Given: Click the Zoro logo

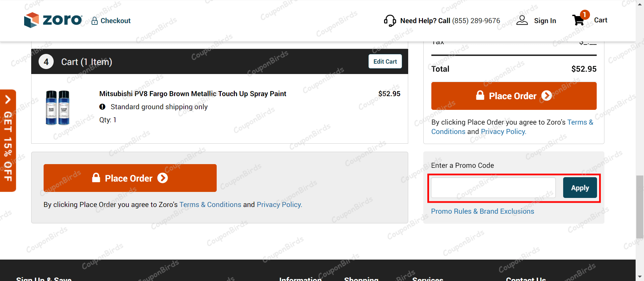Looking at the screenshot, I should 53,20.
